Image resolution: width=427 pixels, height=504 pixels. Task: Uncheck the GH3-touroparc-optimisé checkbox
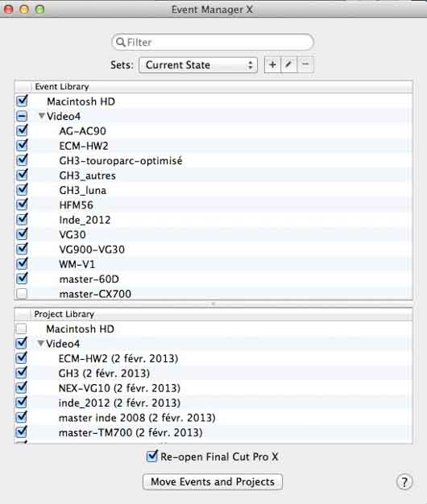[22, 160]
